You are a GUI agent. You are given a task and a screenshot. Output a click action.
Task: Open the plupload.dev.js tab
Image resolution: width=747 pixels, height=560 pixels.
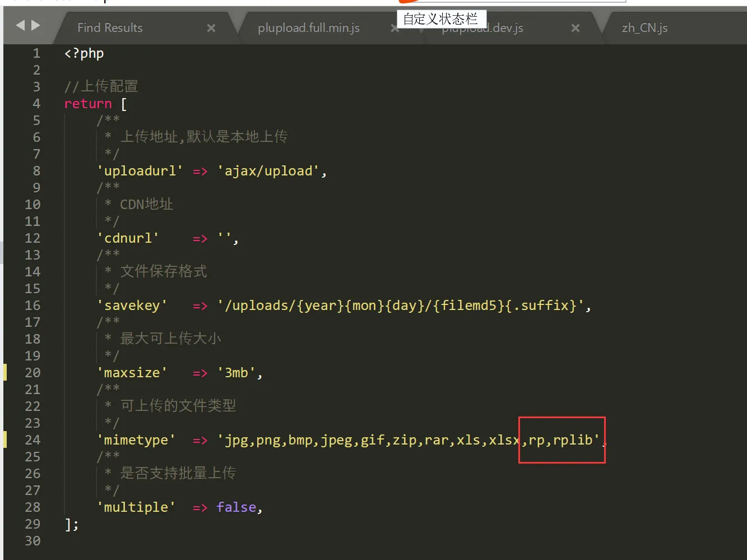pyautogui.click(x=482, y=27)
